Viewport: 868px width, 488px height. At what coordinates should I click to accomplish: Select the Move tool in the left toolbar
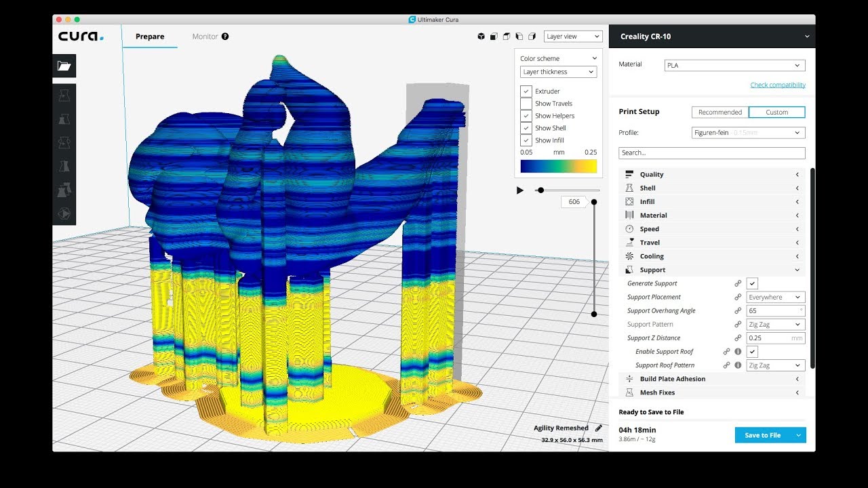coord(64,96)
